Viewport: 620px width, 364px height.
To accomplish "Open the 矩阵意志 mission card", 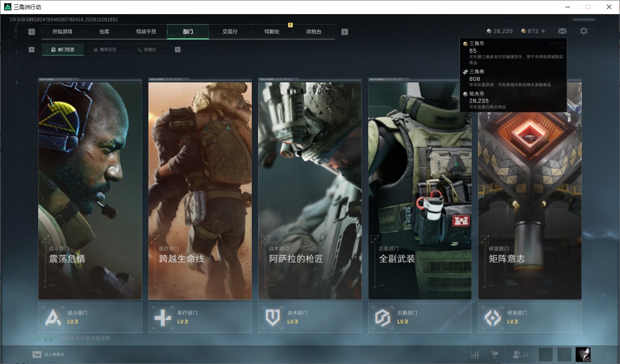I will point(530,190).
